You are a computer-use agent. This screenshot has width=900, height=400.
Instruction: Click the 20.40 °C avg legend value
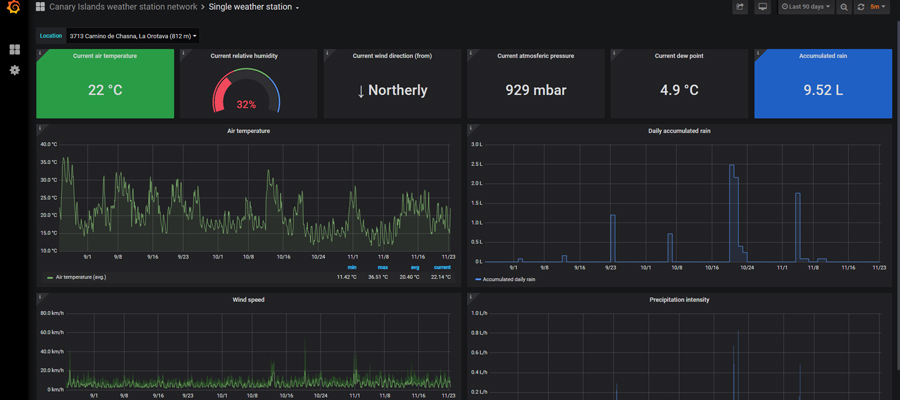410,277
